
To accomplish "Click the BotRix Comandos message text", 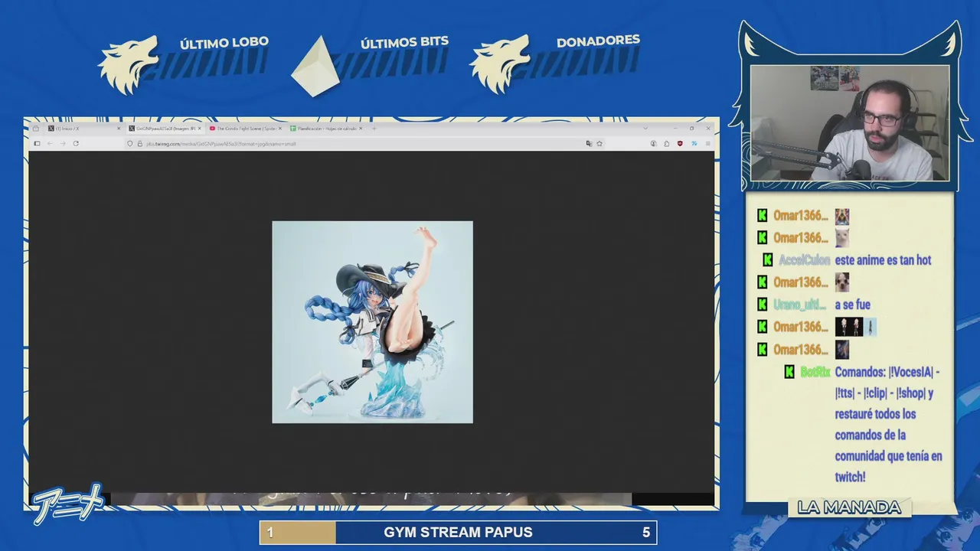I will (x=888, y=425).
